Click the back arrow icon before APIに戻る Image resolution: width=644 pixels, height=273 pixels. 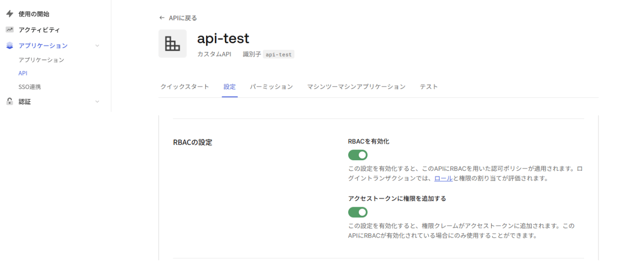[x=161, y=18]
